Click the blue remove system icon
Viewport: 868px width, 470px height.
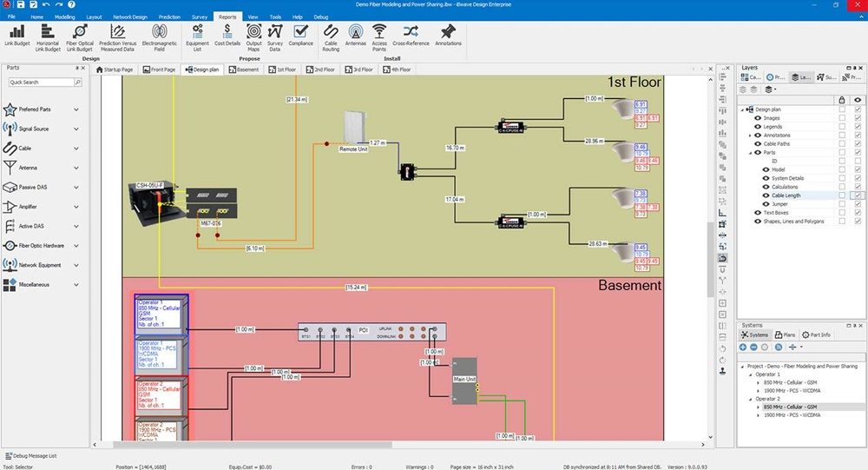click(x=753, y=347)
